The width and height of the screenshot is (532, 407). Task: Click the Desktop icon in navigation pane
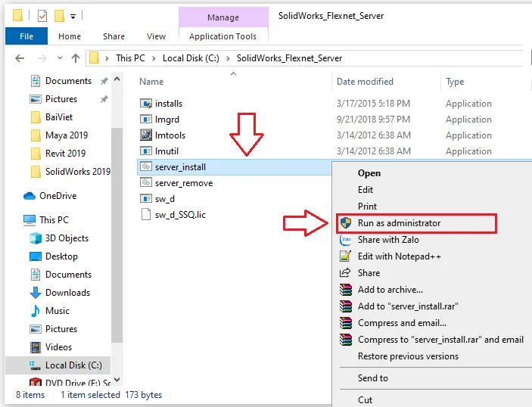[x=36, y=256]
